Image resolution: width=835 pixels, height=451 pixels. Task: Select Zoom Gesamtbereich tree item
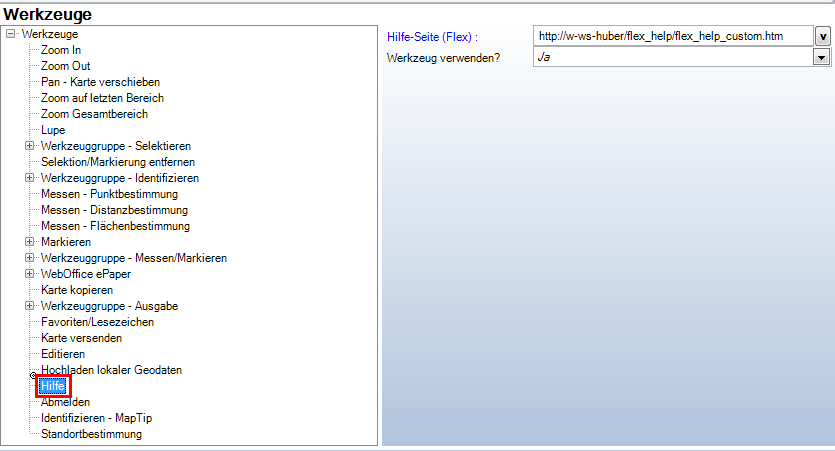point(94,114)
